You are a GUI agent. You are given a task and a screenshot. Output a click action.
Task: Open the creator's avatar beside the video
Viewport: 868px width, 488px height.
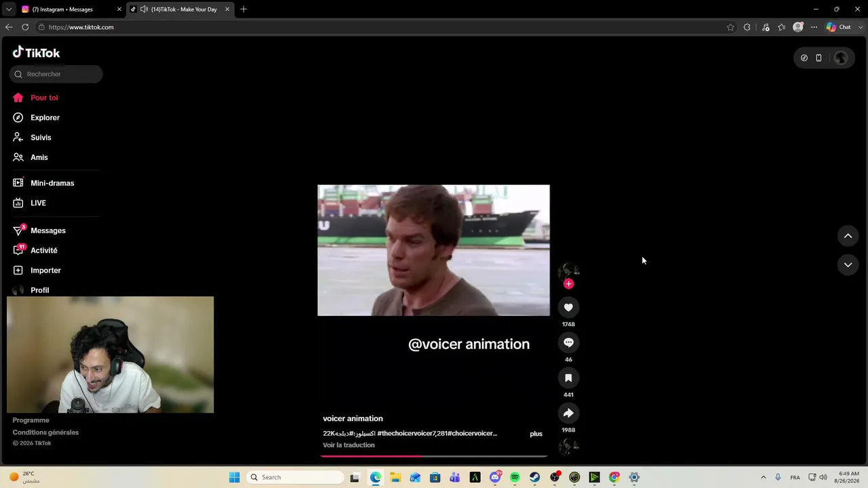point(568,271)
